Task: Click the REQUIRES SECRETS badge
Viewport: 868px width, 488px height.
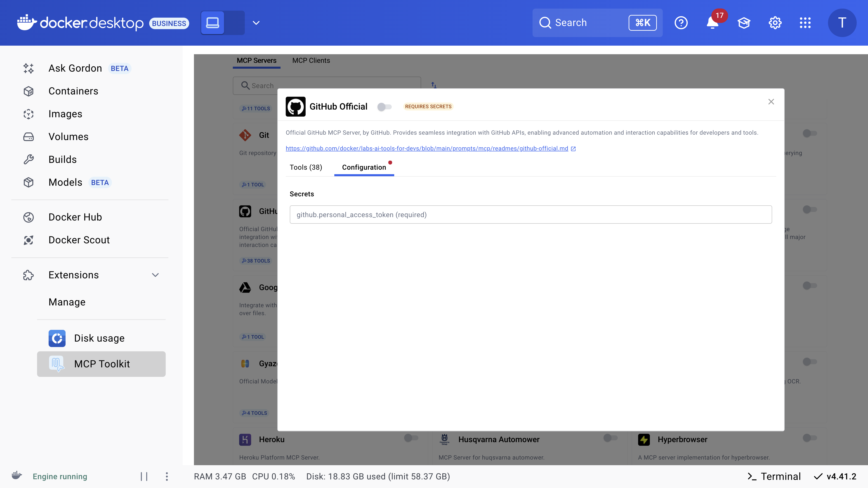Action: [428, 106]
